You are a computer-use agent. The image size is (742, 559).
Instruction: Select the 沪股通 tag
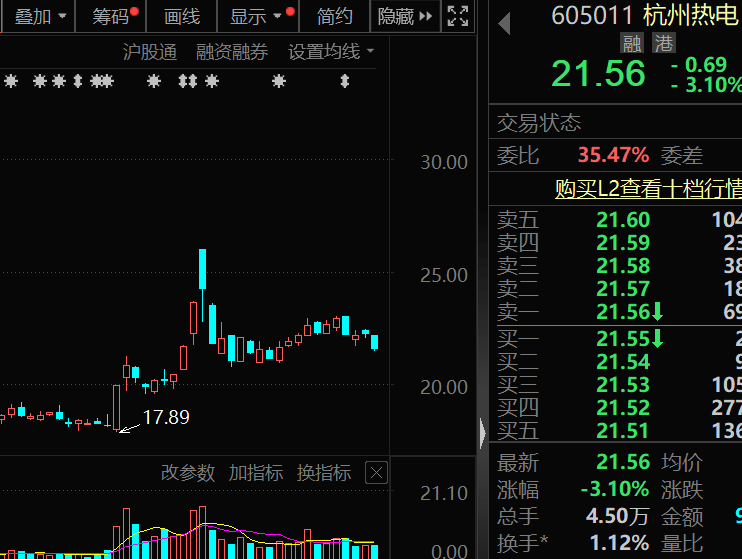(x=149, y=52)
